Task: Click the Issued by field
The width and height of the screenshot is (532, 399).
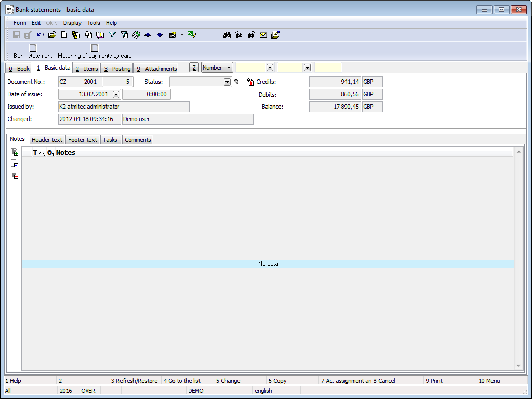Action: pyautogui.click(x=124, y=107)
